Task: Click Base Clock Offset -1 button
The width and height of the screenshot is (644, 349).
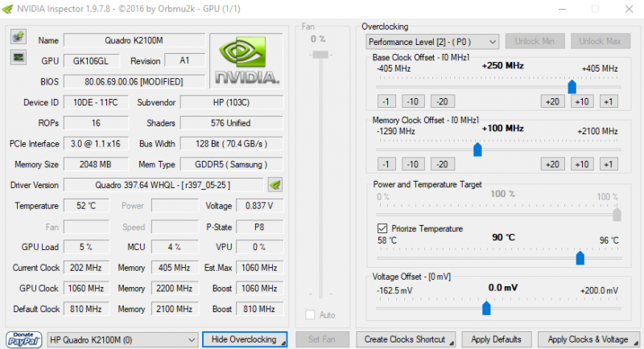Action: point(386,101)
